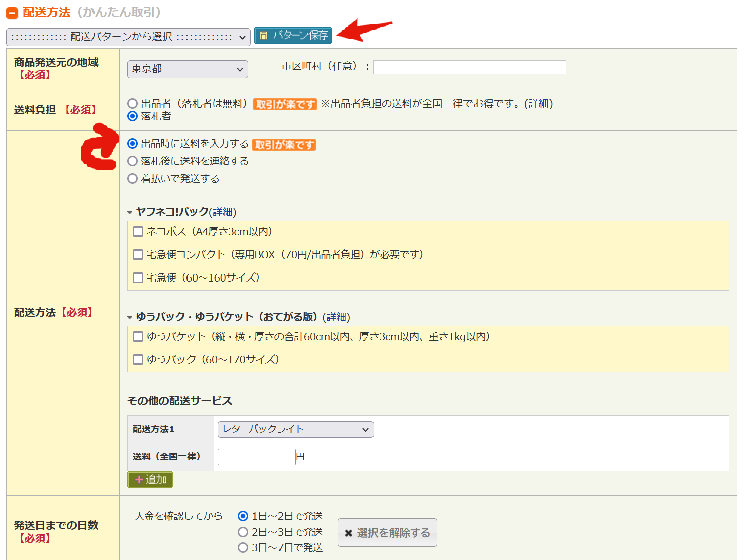Enable ゆうパケット delivery option
Image resolution: width=746 pixels, height=560 pixels.
tap(138, 336)
